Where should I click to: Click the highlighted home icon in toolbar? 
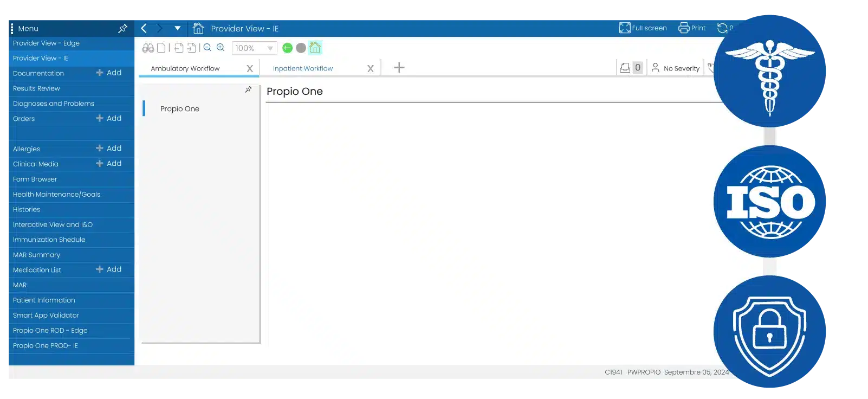point(315,48)
